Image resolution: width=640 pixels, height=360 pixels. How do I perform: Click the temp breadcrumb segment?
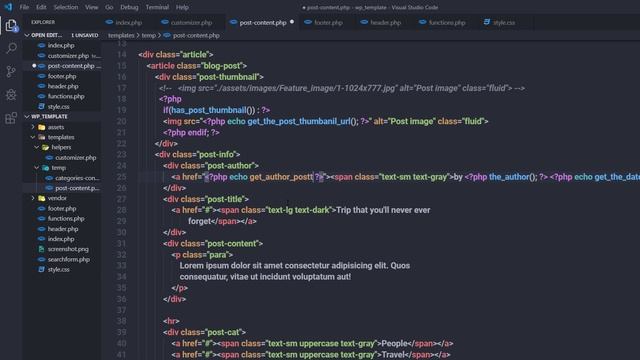149,36
